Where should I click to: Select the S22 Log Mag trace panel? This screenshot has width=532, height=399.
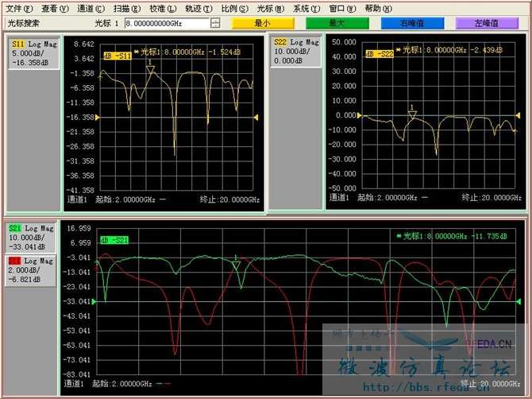(x=296, y=52)
